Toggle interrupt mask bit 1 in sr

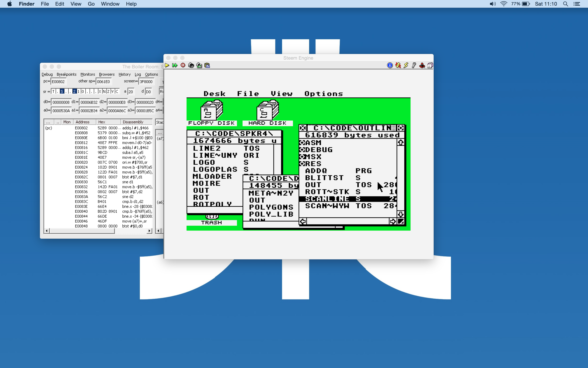point(78,91)
